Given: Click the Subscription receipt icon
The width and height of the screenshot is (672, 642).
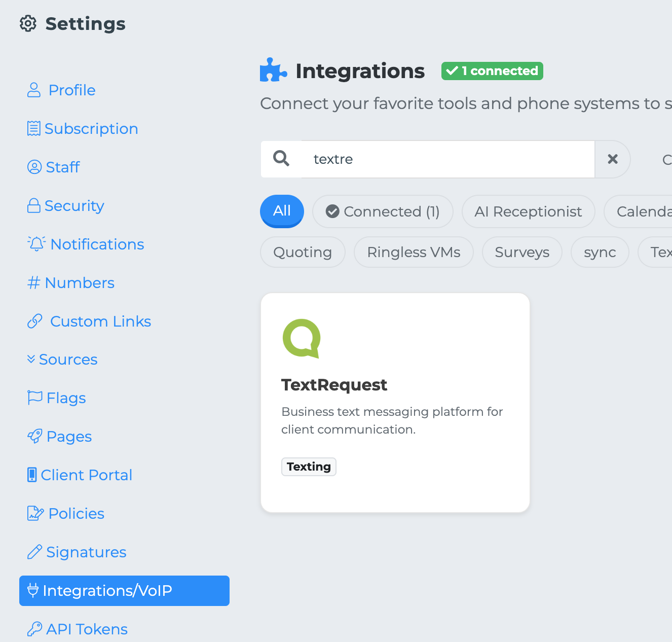Looking at the screenshot, I should point(33,129).
